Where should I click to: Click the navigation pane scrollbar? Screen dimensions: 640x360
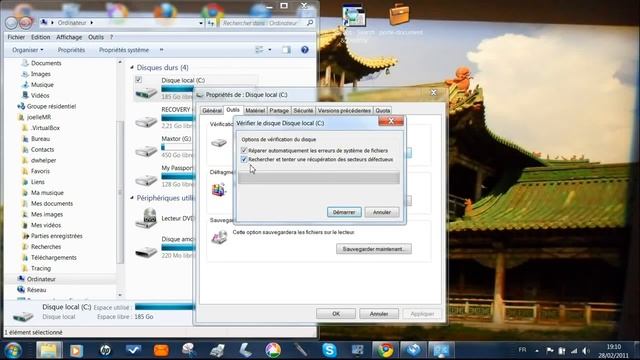tap(120, 192)
